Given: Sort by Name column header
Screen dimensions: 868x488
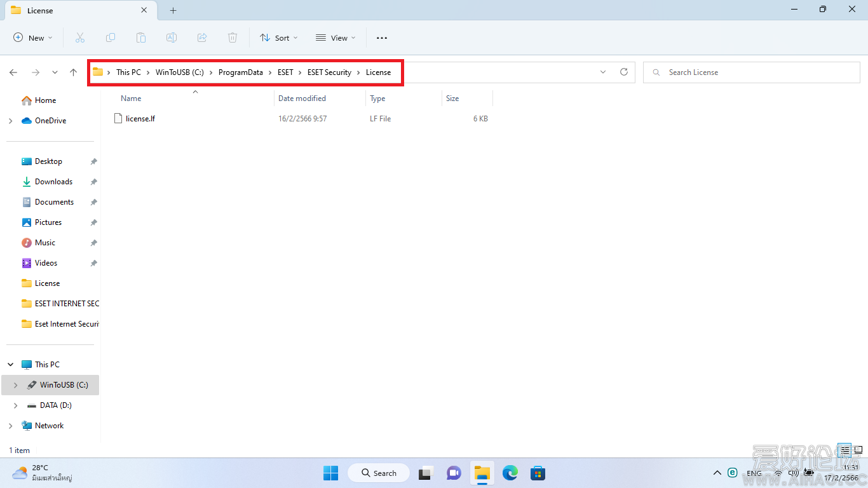Looking at the screenshot, I should pyautogui.click(x=131, y=98).
